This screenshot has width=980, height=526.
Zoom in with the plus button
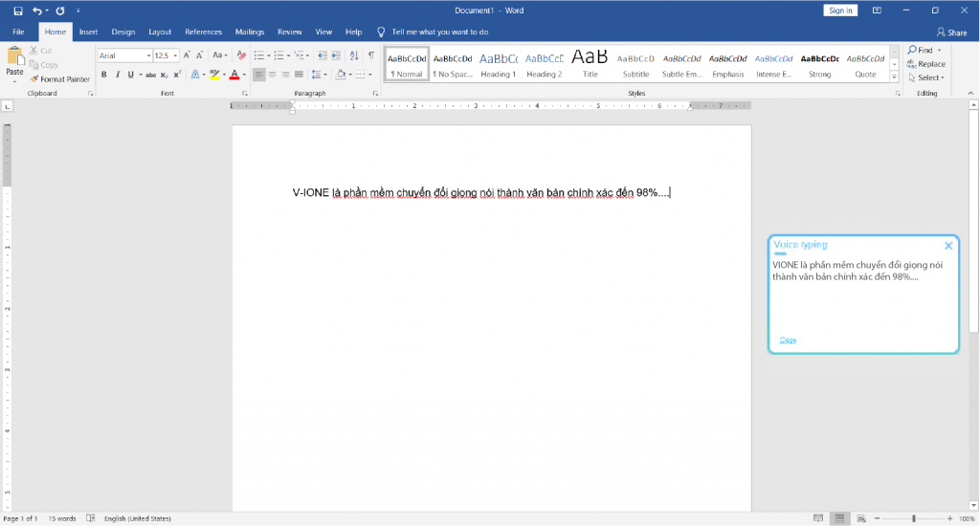point(950,518)
